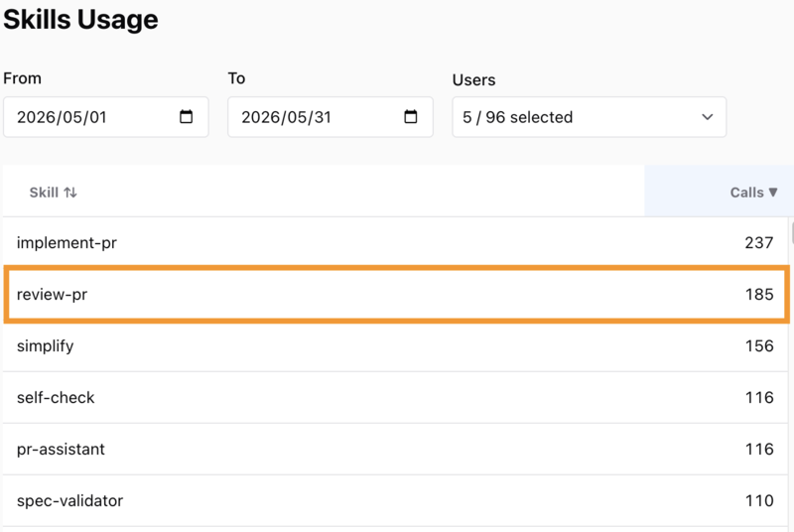The image size is (794, 532).
Task: Expand the Users selection dropdown
Action: pyautogui.click(x=589, y=117)
